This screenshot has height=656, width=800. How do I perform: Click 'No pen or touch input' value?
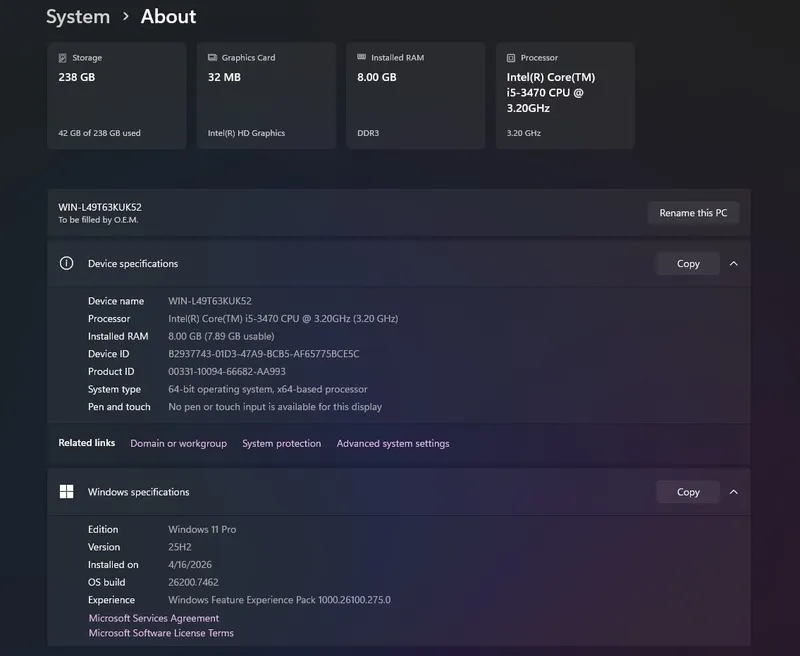275,407
